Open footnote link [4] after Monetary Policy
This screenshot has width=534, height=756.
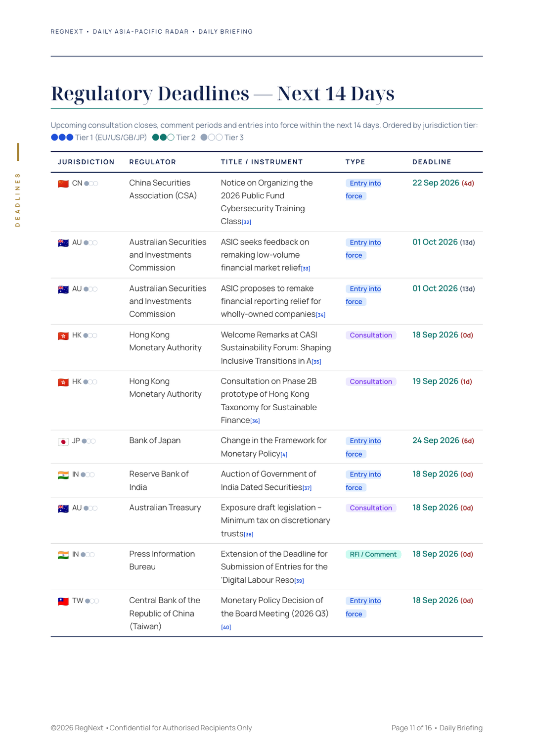[284, 455]
